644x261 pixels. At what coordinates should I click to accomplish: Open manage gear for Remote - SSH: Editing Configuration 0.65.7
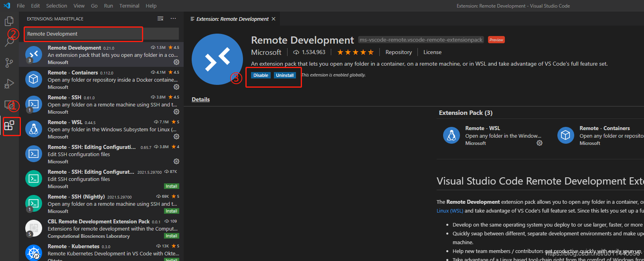point(176,161)
